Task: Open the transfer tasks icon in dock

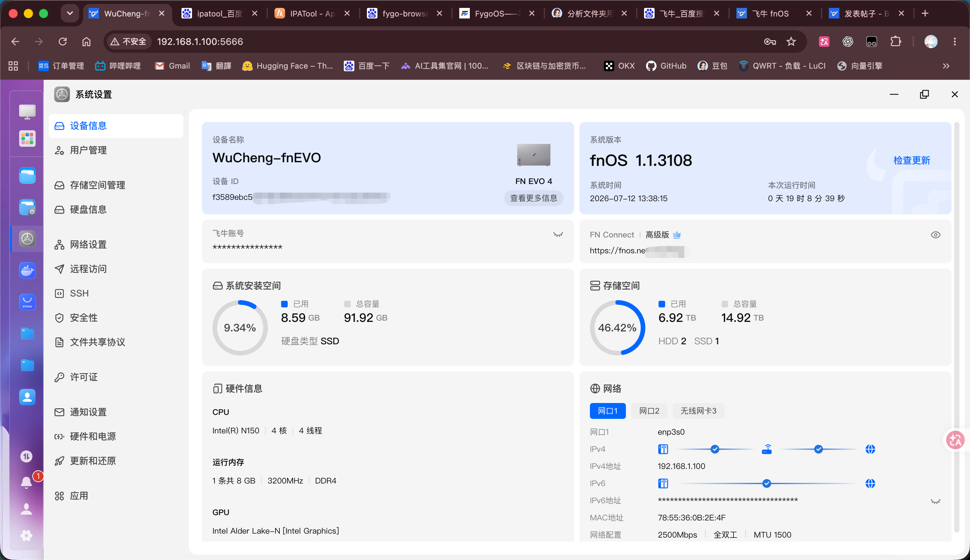Action: point(26,456)
